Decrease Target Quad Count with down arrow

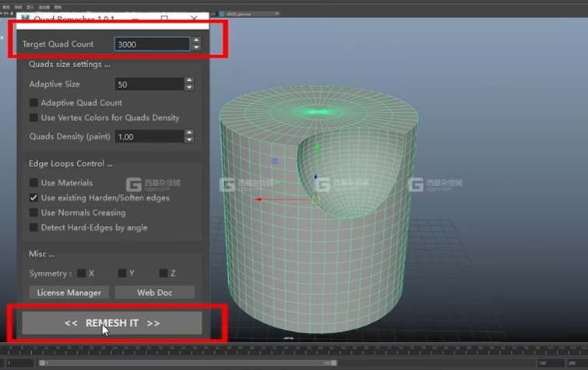coord(196,48)
